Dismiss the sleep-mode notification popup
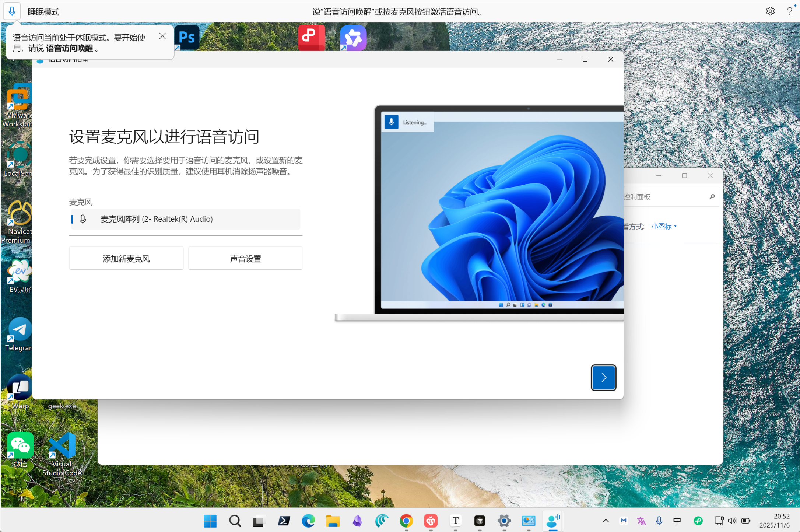 point(162,36)
